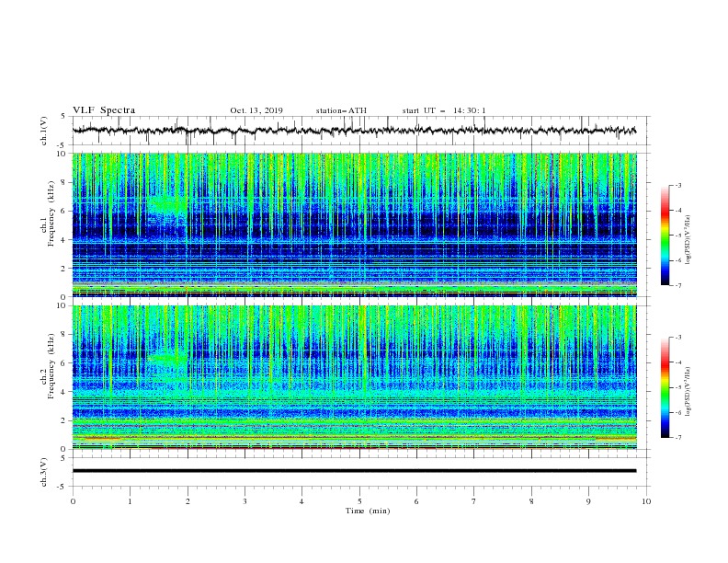Click time axis tick label "7"

tap(474, 501)
